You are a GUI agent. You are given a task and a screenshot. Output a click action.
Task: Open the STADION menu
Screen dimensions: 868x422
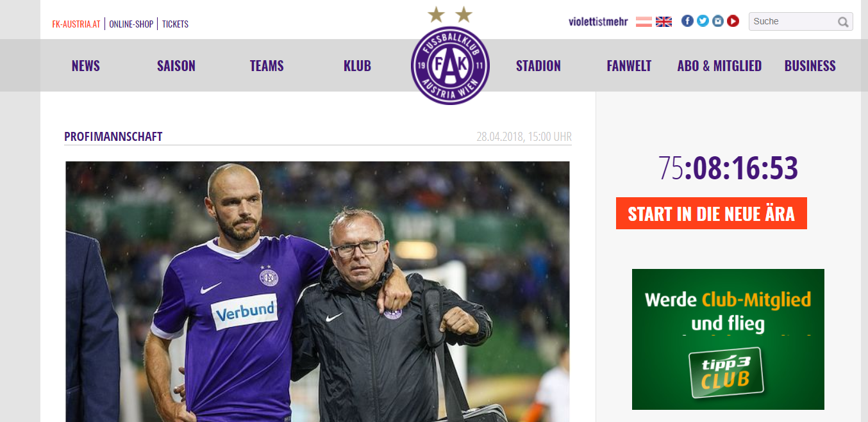(538, 66)
